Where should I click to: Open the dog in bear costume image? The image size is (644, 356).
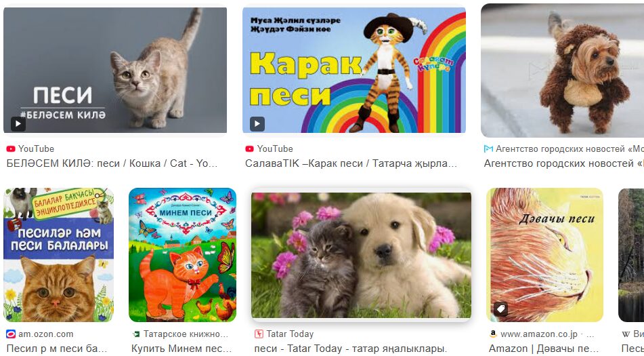tap(563, 71)
